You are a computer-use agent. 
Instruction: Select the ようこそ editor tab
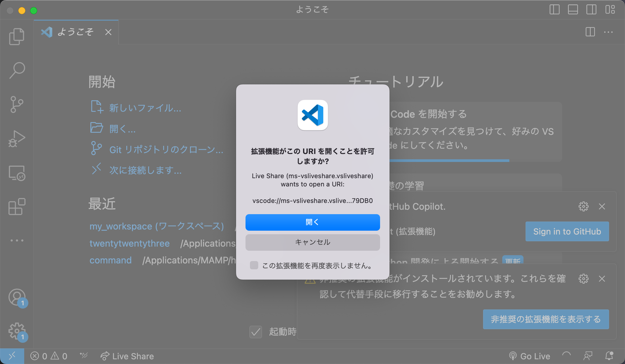(x=76, y=32)
